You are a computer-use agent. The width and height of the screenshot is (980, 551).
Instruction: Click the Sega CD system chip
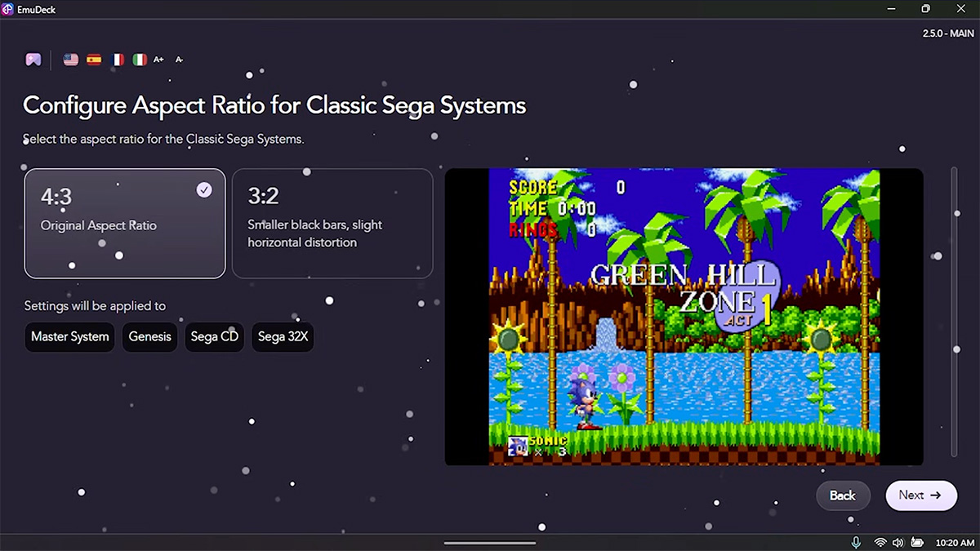tap(214, 336)
